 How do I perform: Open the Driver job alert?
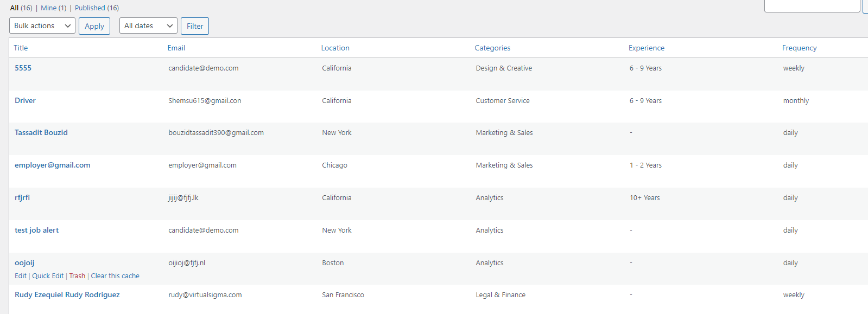click(x=25, y=101)
